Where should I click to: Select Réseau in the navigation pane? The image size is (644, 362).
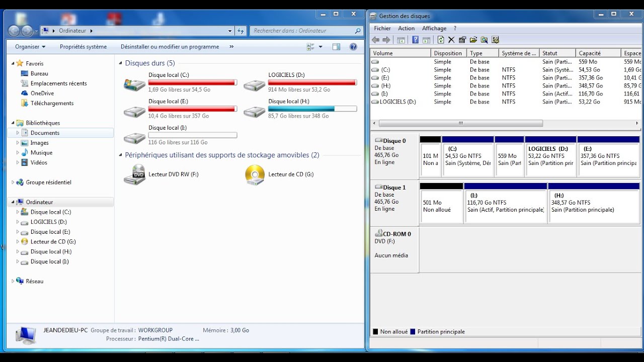tap(34, 281)
